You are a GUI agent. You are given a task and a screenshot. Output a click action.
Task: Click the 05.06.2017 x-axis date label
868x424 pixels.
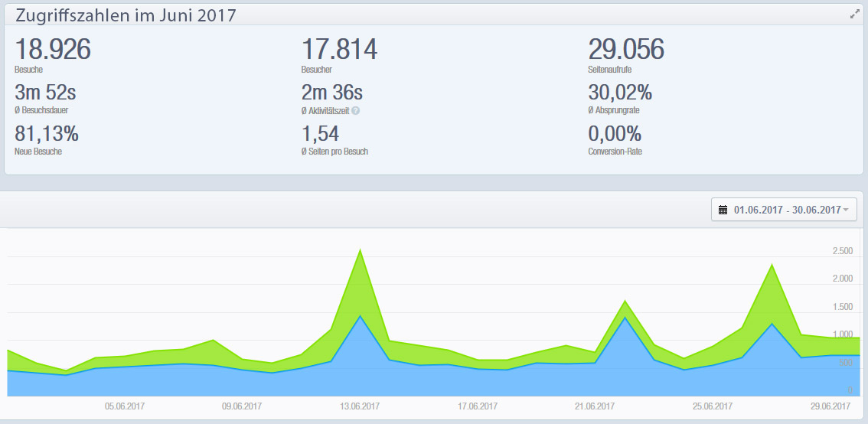tap(125, 406)
